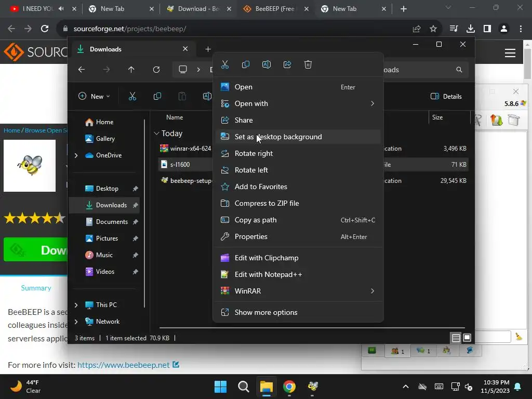Select Share in the context menu
The image size is (532, 399).
(298, 120)
